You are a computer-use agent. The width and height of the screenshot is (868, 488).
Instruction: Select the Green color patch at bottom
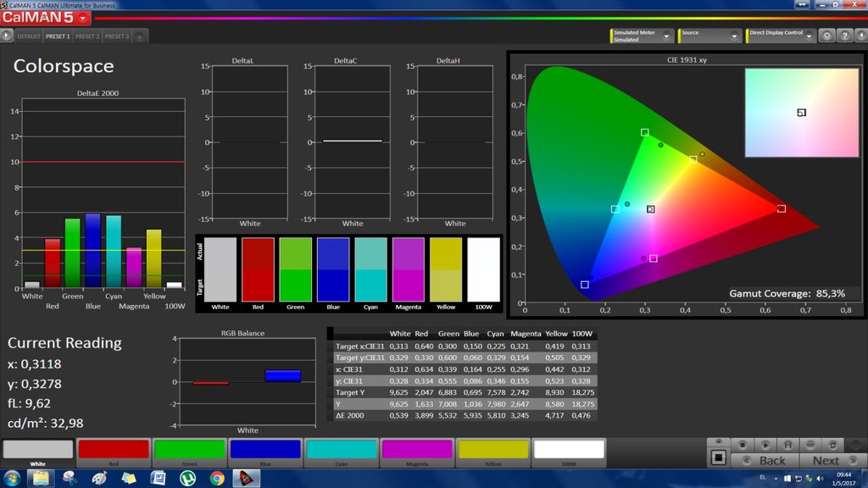(189, 452)
